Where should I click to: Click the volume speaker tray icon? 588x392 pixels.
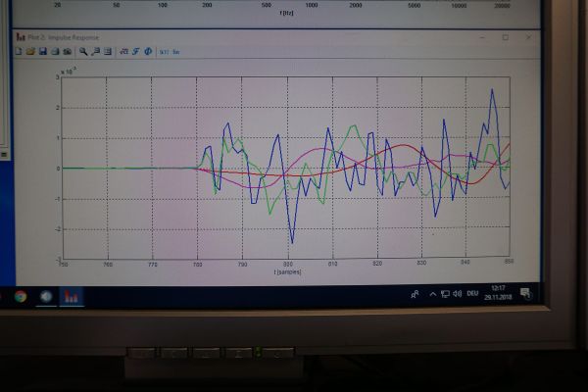(x=457, y=293)
